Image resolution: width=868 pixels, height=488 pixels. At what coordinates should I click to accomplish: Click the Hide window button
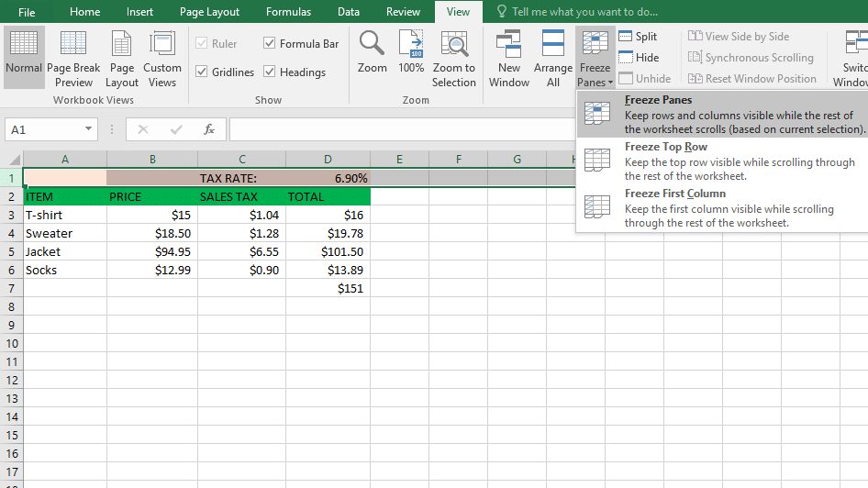639,58
